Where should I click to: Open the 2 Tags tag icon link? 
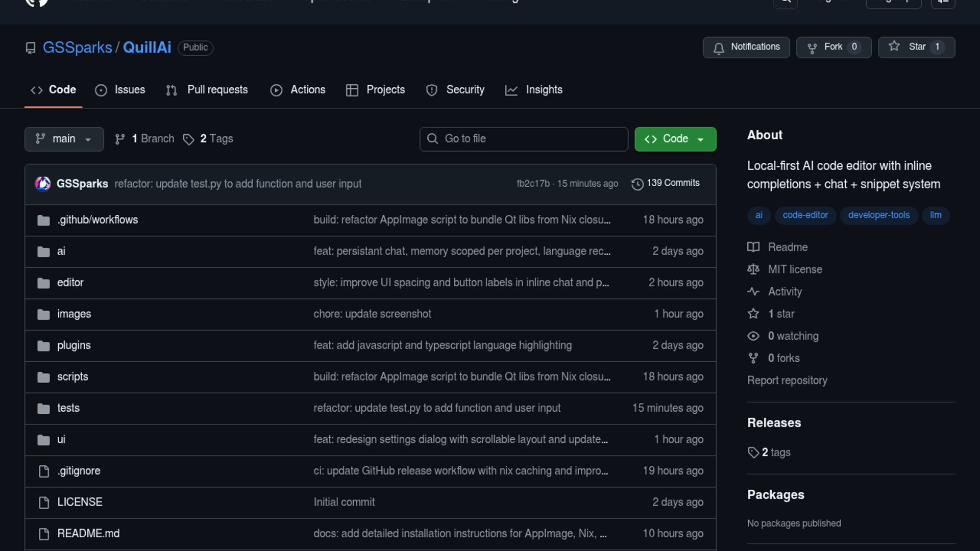click(188, 139)
